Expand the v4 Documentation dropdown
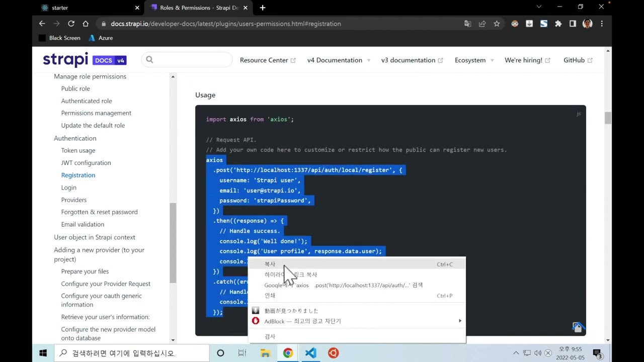The width and height of the screenshot is (644, 362). tap(339, 60)
